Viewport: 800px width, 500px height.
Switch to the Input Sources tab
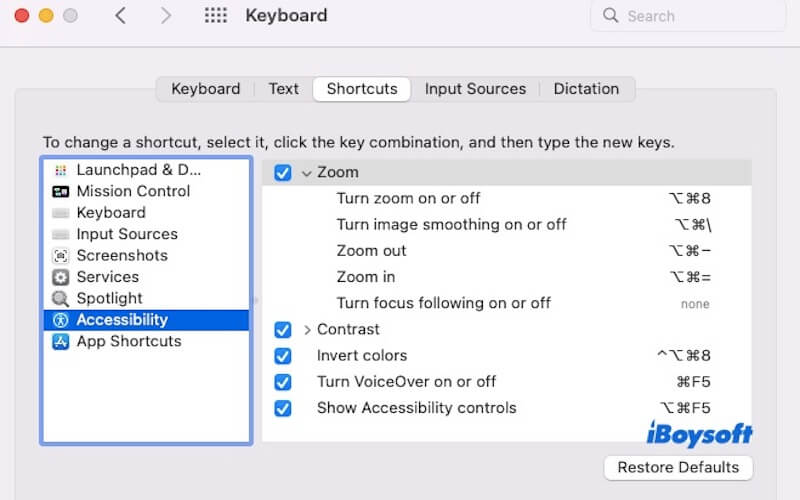475,89
